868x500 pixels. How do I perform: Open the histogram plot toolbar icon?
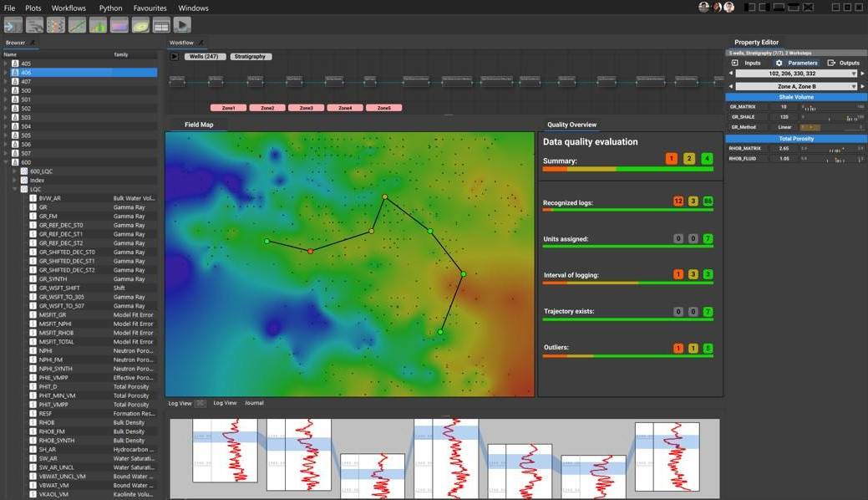point(99,26)
